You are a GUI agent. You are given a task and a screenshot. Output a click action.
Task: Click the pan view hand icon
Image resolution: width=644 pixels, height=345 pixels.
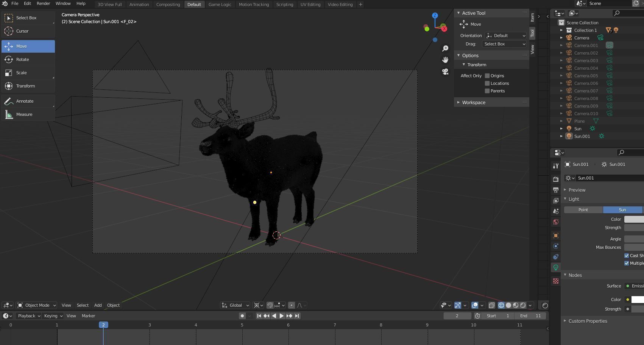(x=445, y=60)
